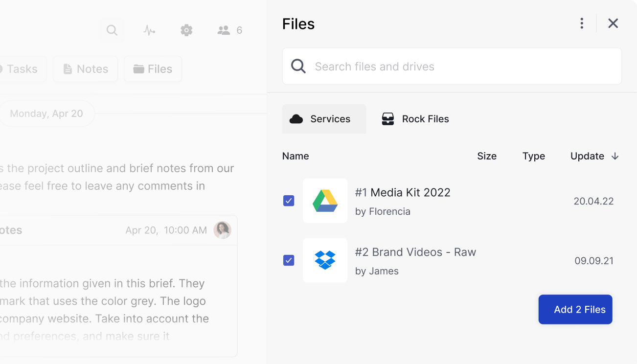Sort by Update using the arrow
The image size is (637, 364).
(615, 156)
